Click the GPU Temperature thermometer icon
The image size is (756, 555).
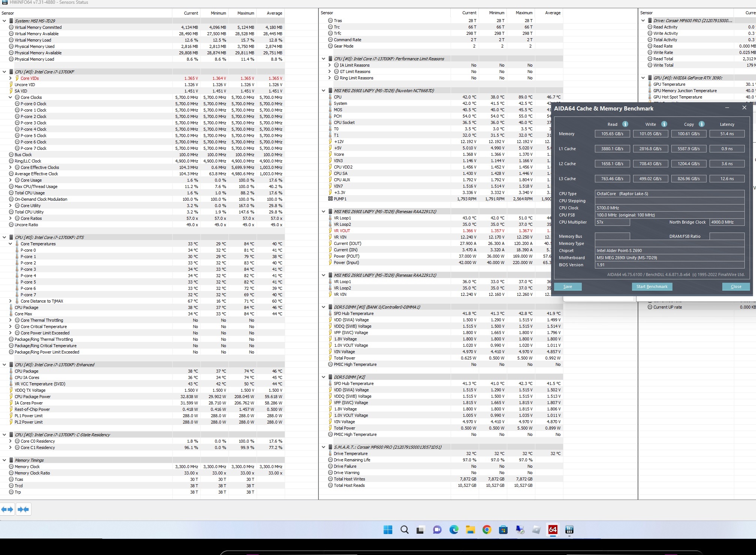650,84
